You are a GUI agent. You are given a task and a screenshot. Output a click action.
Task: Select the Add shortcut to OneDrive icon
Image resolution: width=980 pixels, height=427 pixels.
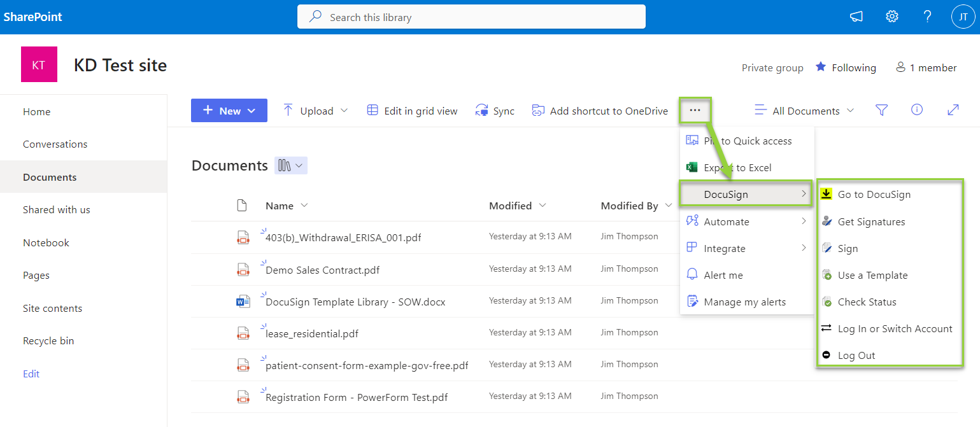[538, 110]
